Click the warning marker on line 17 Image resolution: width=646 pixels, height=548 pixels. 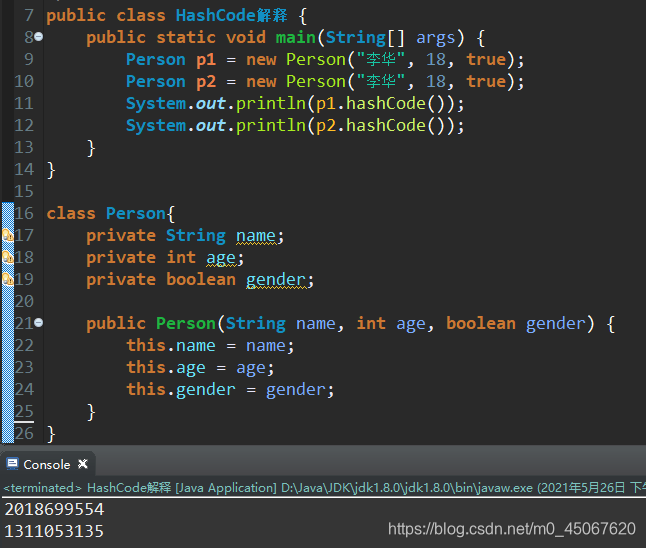(8, 236)
